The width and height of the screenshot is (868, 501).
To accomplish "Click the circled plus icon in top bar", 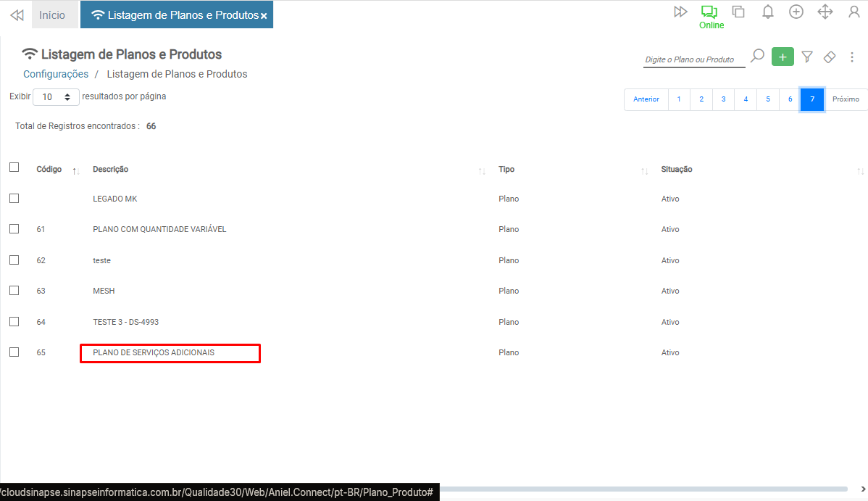I will point(796,12).
